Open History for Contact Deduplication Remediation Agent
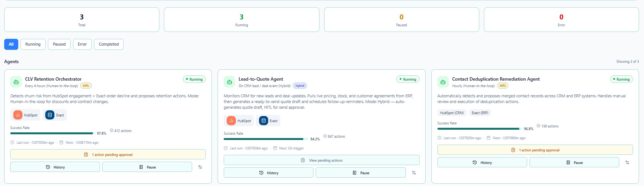 click(482, 162)
